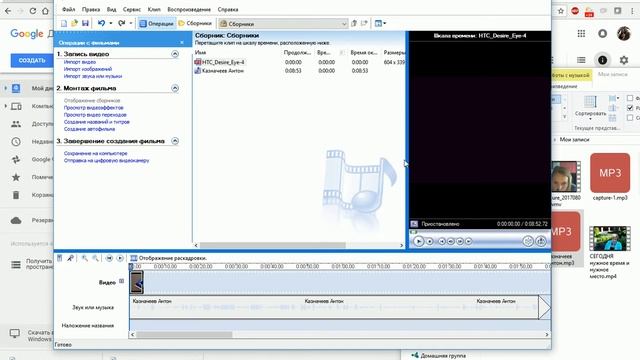Switch to Отображение раскадровки storyboard view
This screenshot has width=640, height=360.
169,258
